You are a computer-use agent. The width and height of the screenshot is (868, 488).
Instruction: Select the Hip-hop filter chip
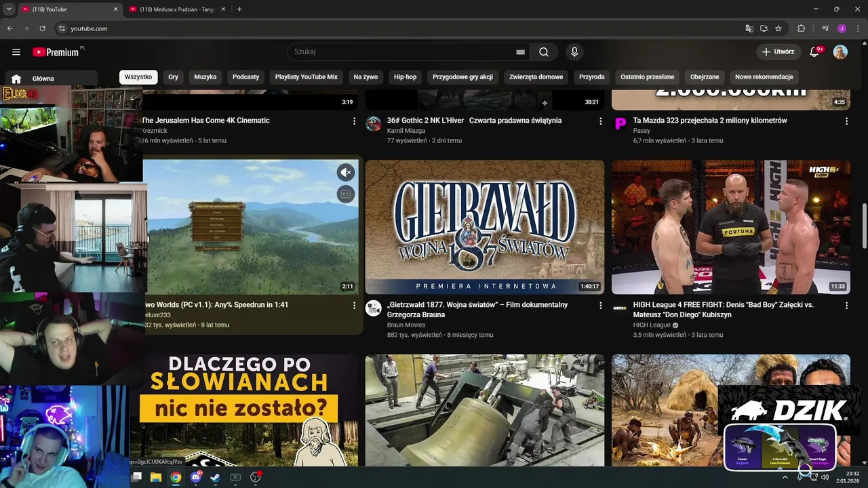406,77
